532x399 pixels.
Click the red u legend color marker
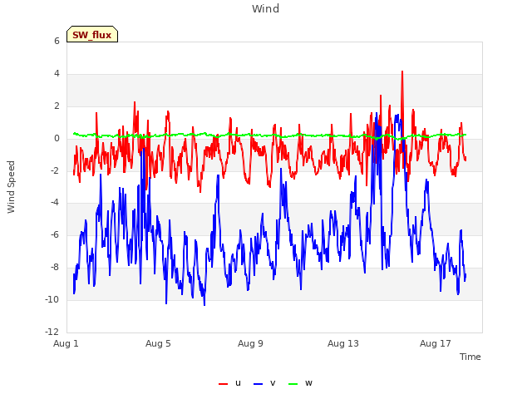click(223, 384)
